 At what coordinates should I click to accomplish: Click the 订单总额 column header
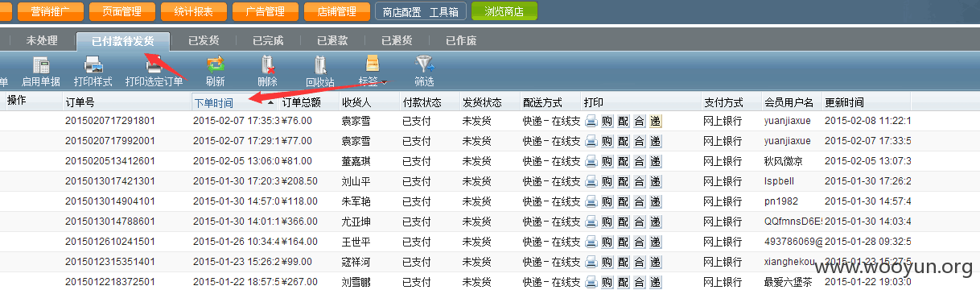[x=302, y=102]
